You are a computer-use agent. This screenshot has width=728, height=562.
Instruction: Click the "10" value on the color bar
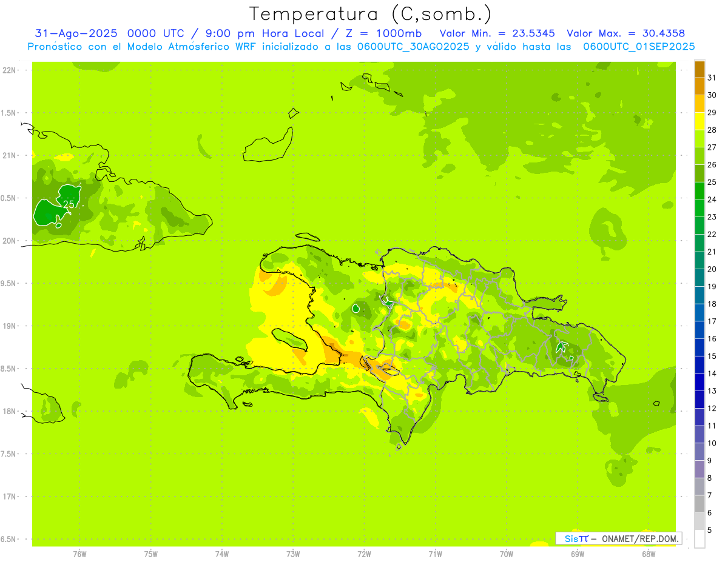712,443
